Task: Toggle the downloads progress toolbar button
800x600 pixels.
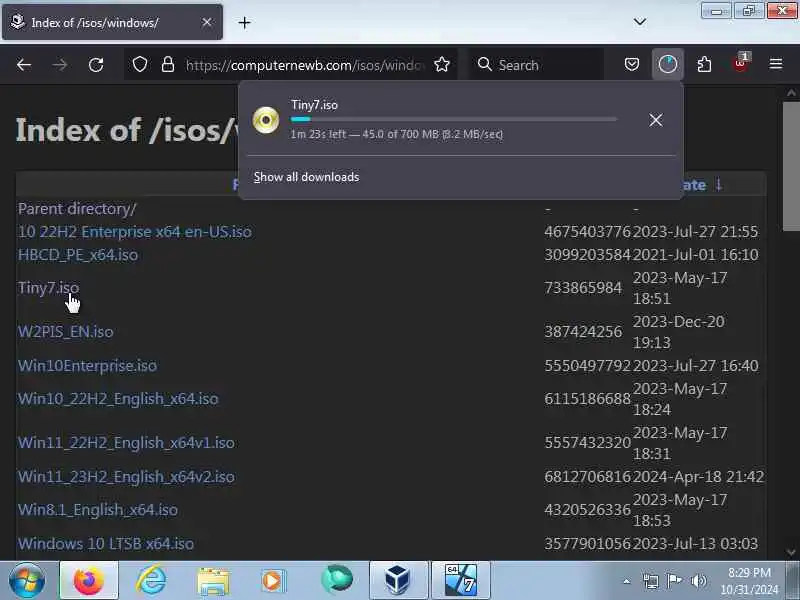Action: coord(668,64)
